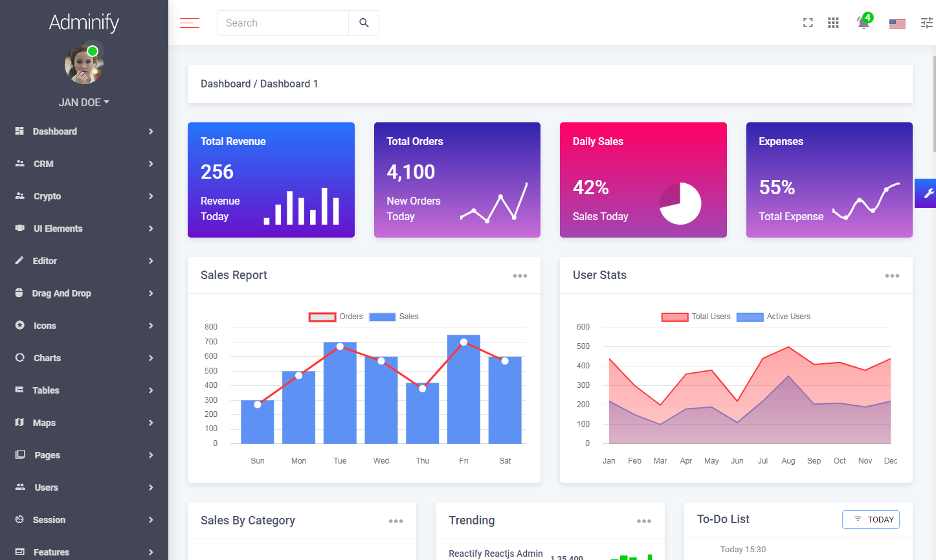
Task: Click the search magnifier icon
Action: pyautogui.click(x=364, y=23)
